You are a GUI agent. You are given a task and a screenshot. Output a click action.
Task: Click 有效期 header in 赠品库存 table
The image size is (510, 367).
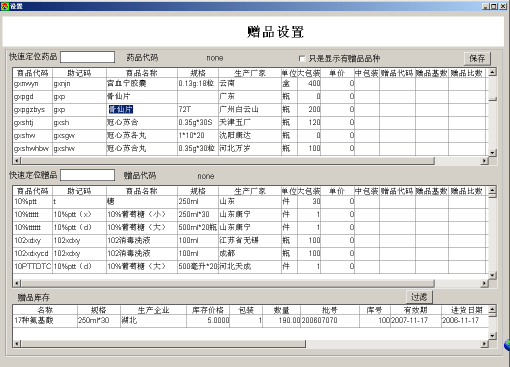(415, 310)
